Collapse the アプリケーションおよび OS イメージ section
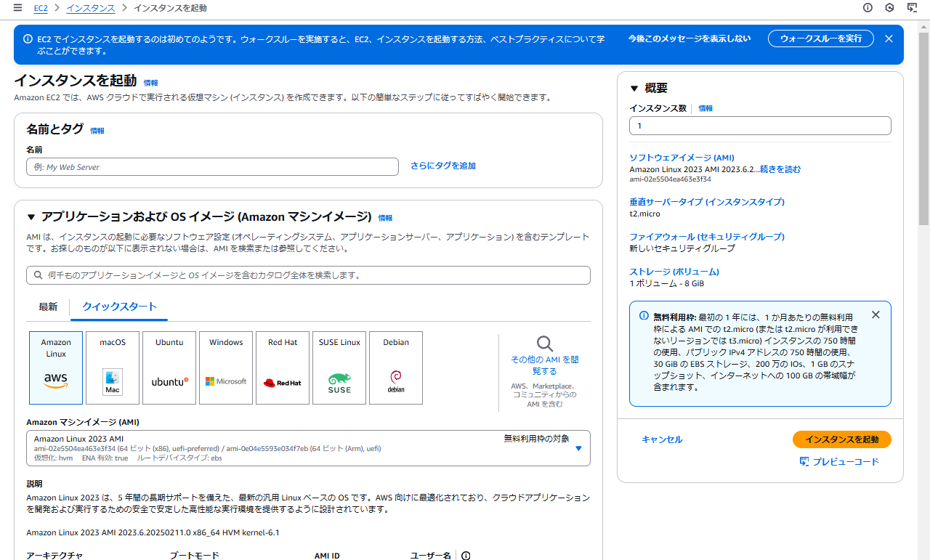The width and height of the screenshot is (930, 560). (x=31, y=217)
